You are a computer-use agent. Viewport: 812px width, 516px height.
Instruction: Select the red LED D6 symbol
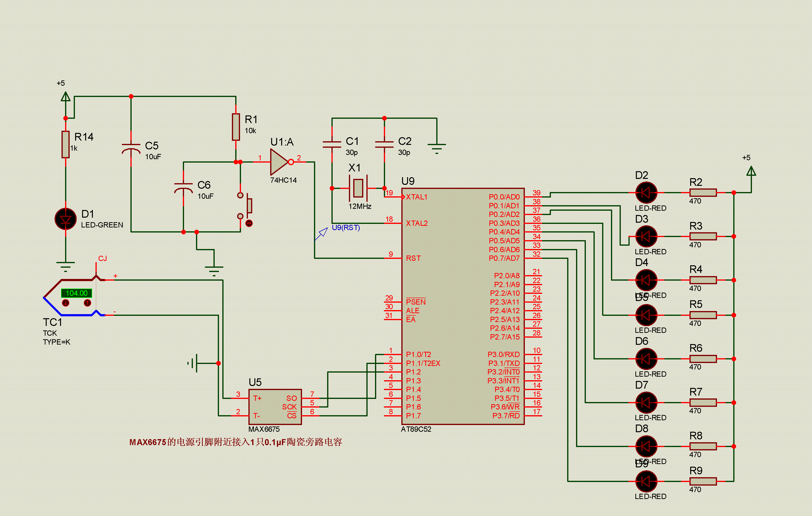pos(646,359)
